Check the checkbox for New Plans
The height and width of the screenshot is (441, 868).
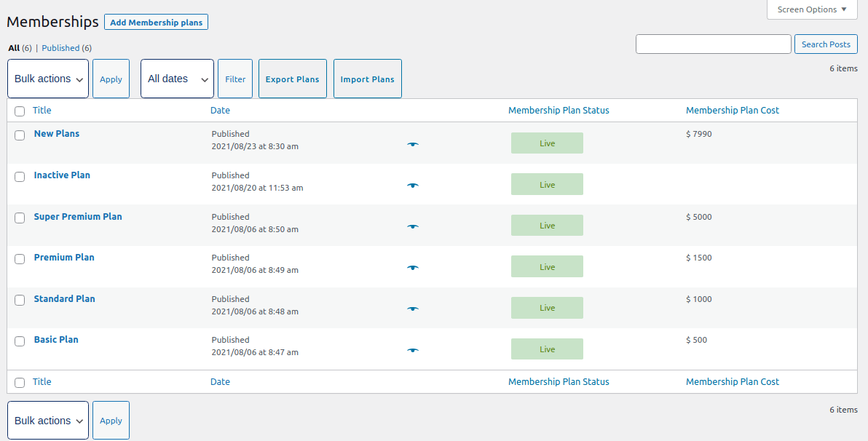(20, 135)
